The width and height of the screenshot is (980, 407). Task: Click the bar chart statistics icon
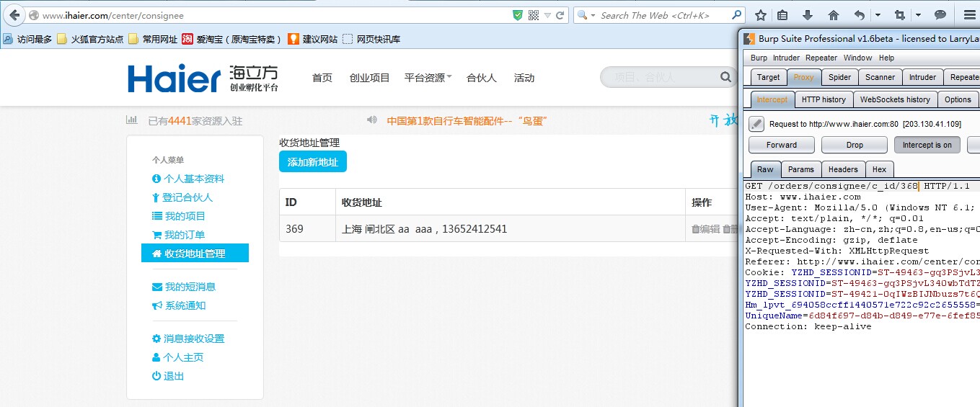(x=132, y=120)
